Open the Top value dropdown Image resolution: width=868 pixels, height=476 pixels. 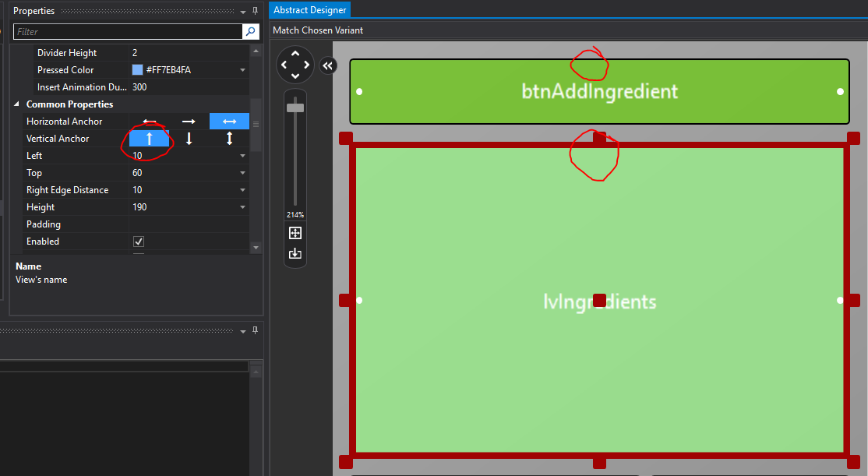coord(242,173)
